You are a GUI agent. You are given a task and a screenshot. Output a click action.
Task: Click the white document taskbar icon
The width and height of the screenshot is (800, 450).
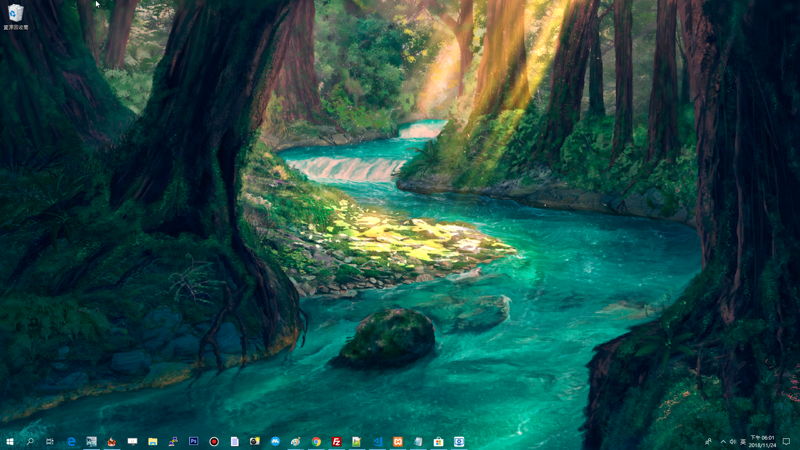(234, 441)
